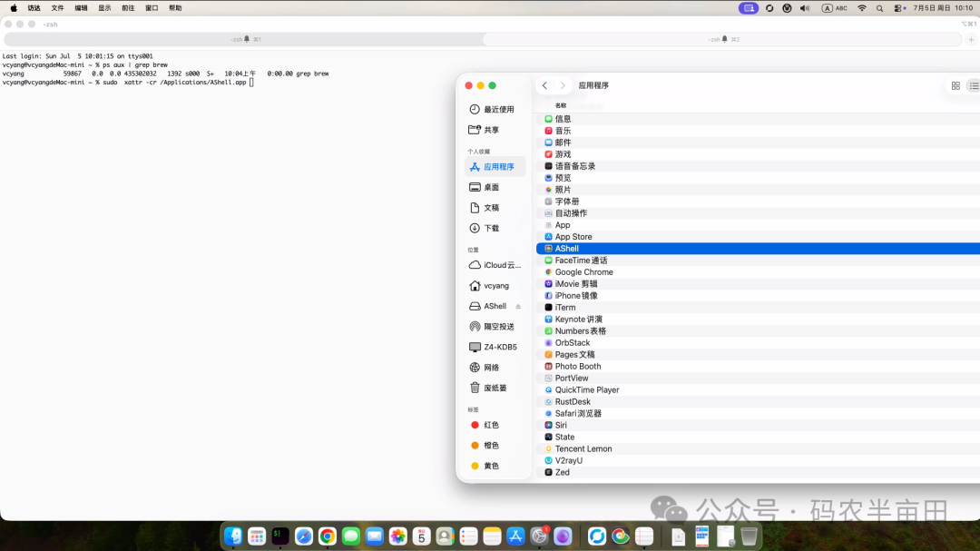Screen dimensions: 980x551
Task: Select the AShell volume in the sidebar
Action: (487, 307)
